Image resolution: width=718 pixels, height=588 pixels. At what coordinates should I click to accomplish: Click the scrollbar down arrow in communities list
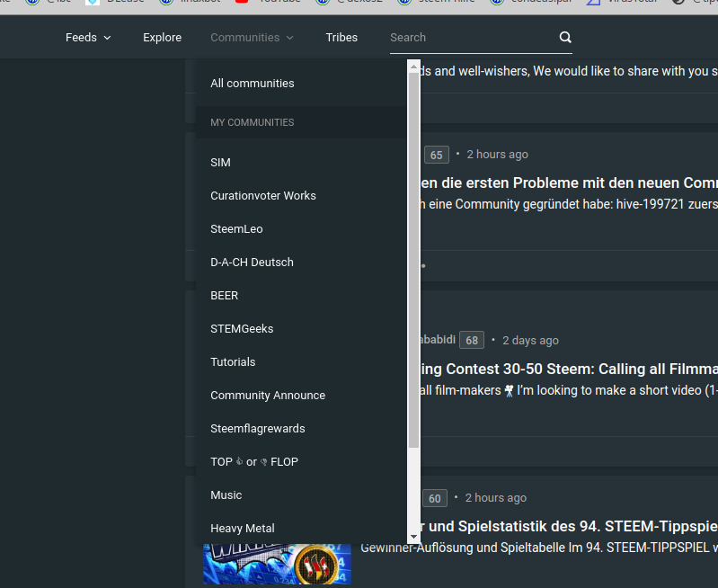coord(413,538)
